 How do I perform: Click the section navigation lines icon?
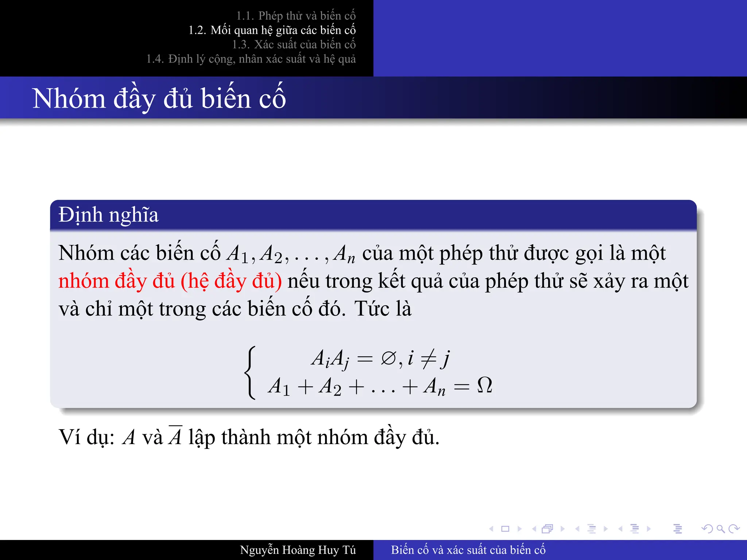click(x=635, y=529)
